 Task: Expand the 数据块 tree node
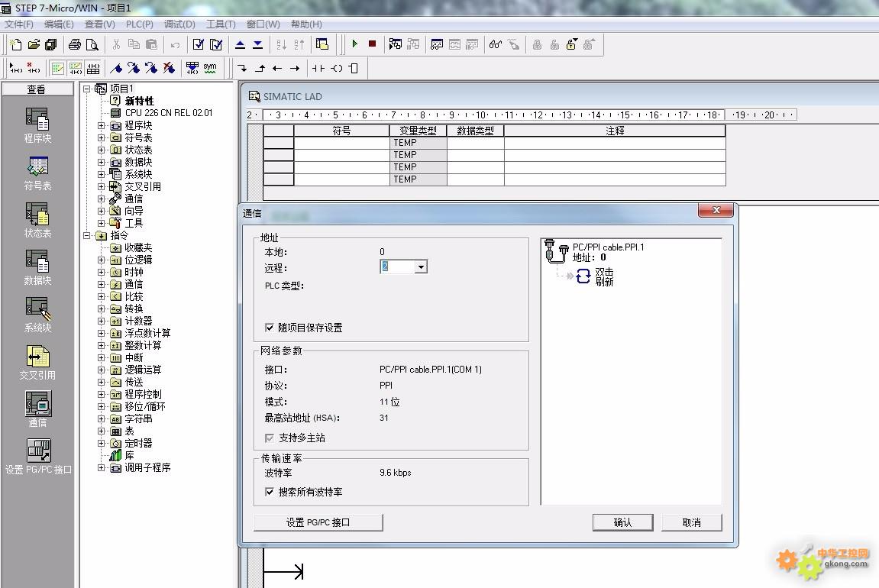(101, 162)
